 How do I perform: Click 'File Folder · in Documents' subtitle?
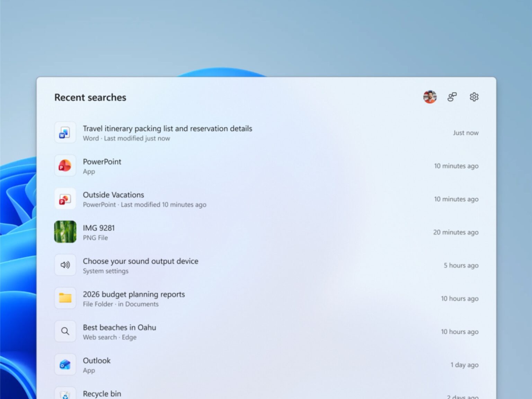pos(121,304)
